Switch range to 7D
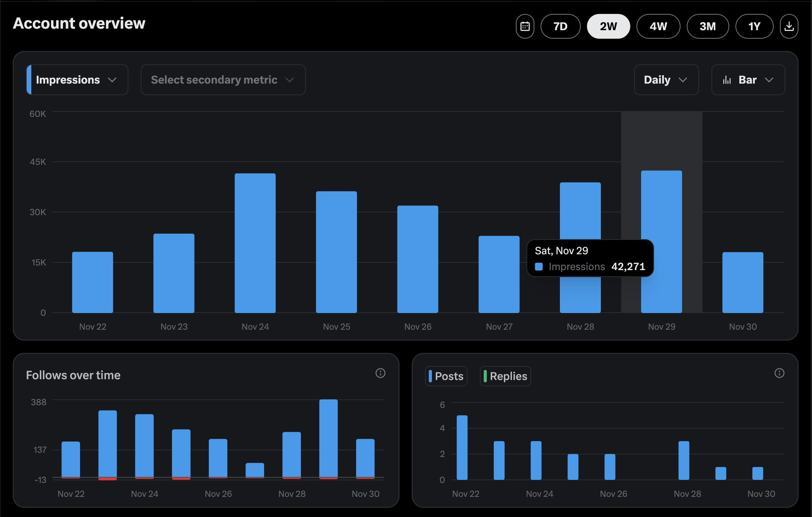This screenshot has width=812, height=517. point(560,26)
